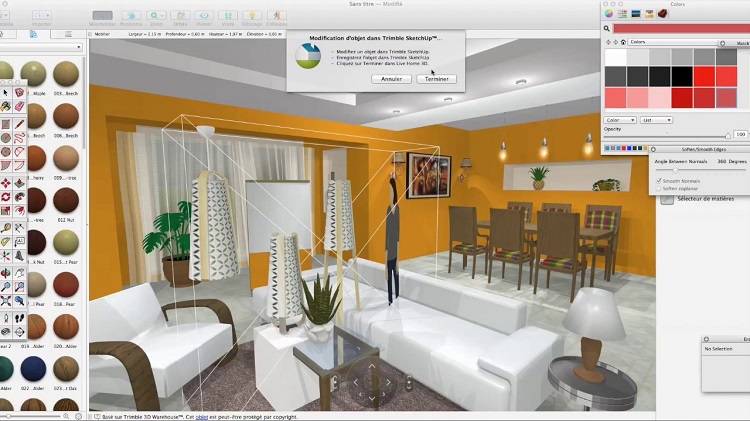Pick the Rectangle drawing tool
This screenshot has height=421, width=750.
5,124
